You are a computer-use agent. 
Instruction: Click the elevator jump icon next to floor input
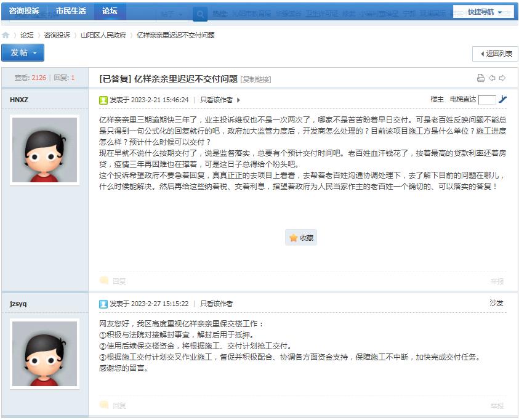pyautogui.click(x=502, y=99)
